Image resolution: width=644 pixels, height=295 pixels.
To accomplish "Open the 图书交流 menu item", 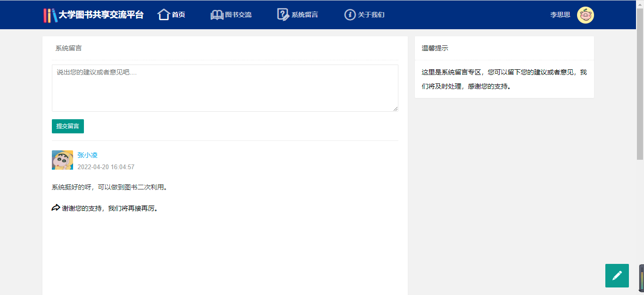I will click(x=238, y=15).
